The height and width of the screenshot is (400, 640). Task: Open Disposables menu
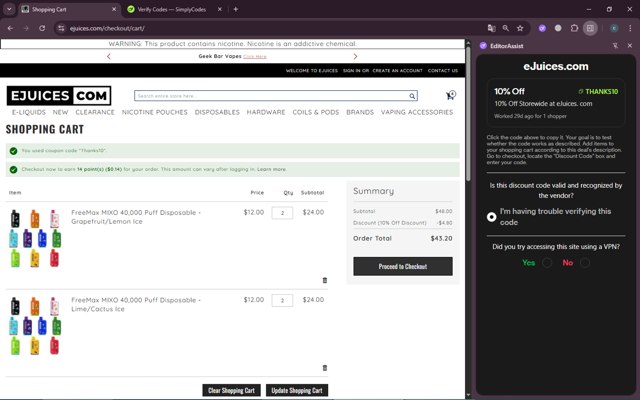(x=217, y=112)
